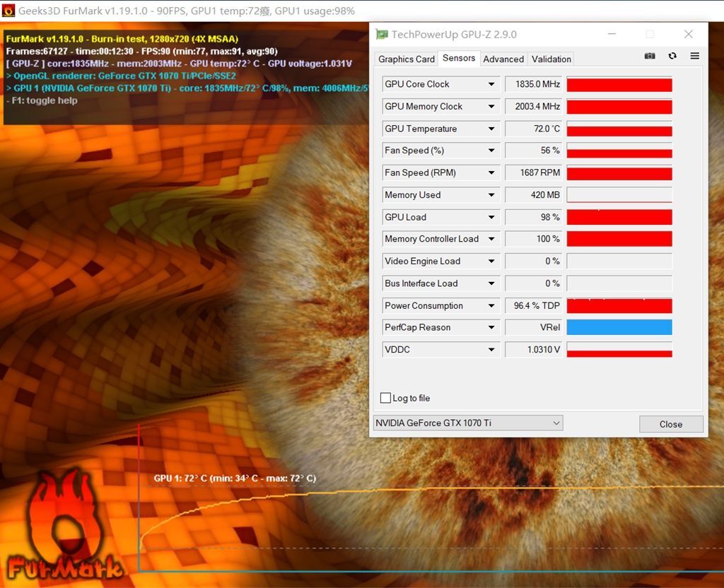Click the blue PerfCap Reason graph
The image size is (724, 588).
pos(619,327)
